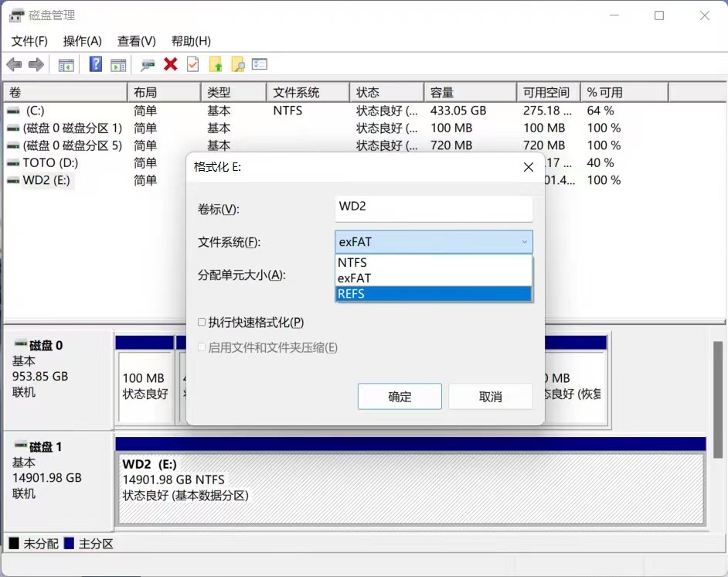Sort by the % 可用 column header

[624, 93]
